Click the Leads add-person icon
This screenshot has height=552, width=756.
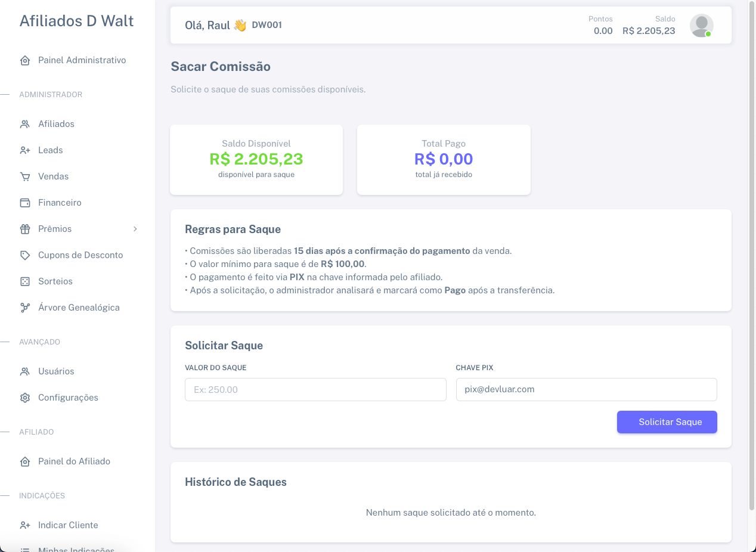(x=25, y=150)
